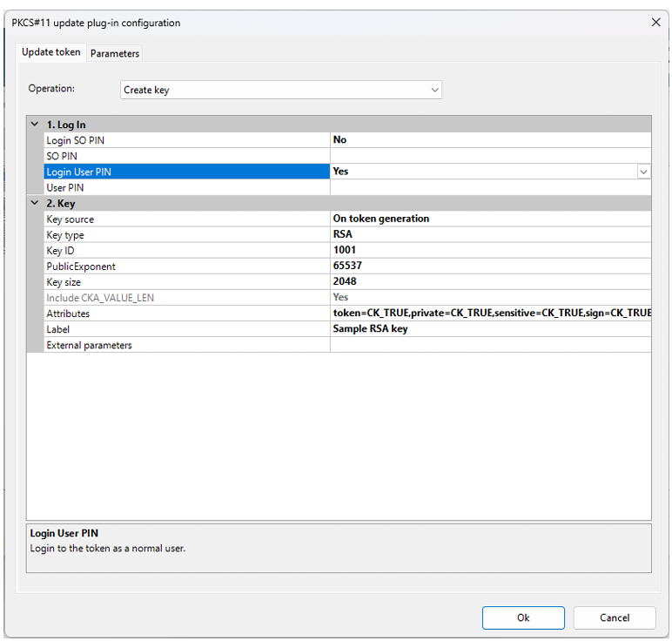The image size is (672, 641).
Task: Confirm with the Ok button
Action: coord(523,617)
